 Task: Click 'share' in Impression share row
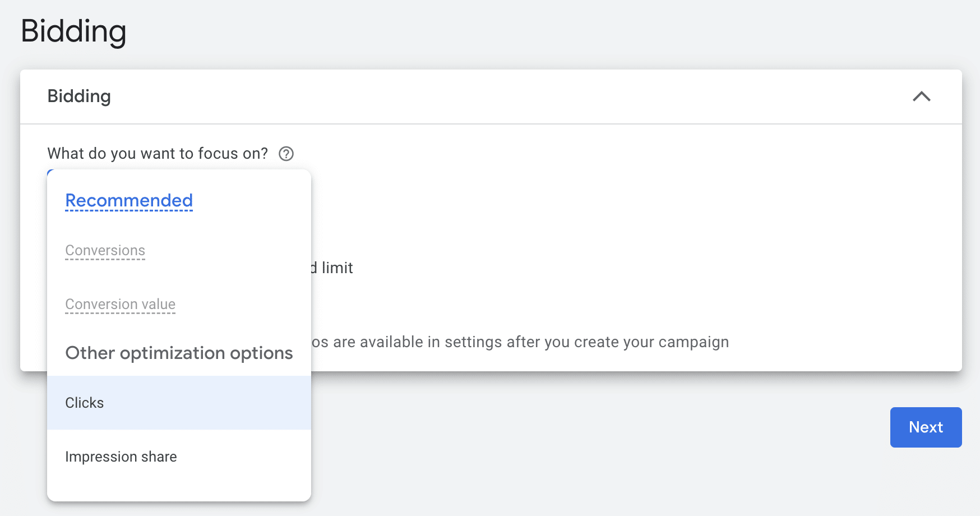tap(159, 457)
